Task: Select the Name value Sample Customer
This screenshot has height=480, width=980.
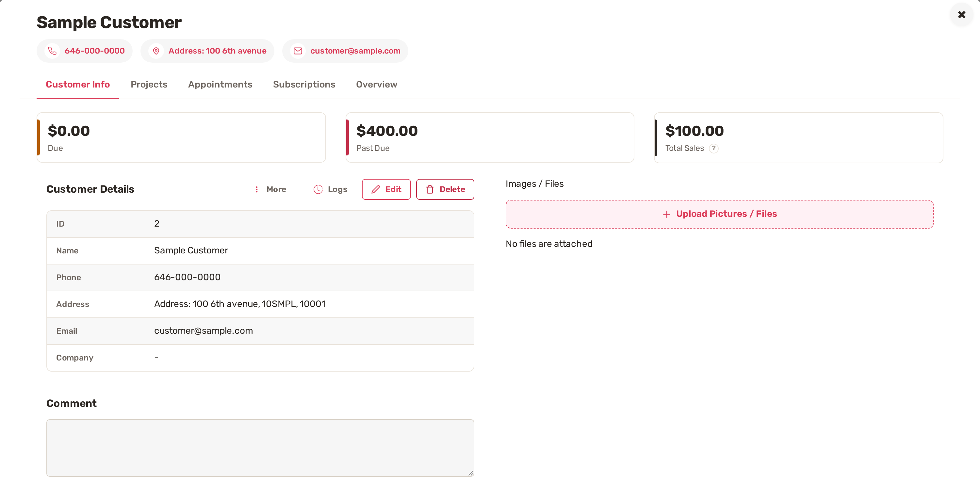Action: click(191, 250)
